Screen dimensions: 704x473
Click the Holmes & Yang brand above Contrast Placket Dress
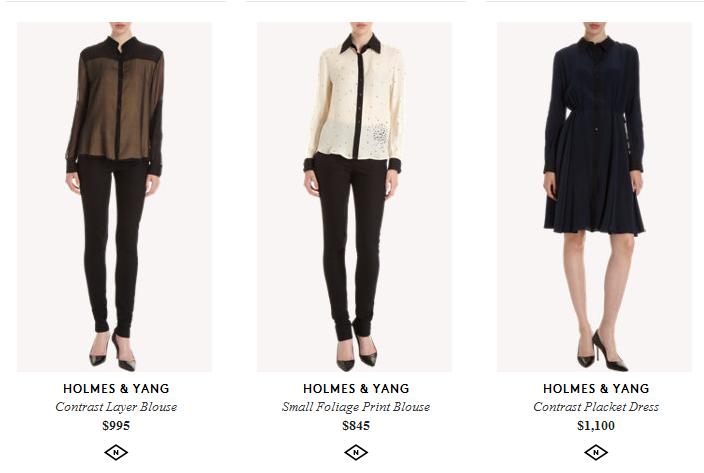coord(596,388)
